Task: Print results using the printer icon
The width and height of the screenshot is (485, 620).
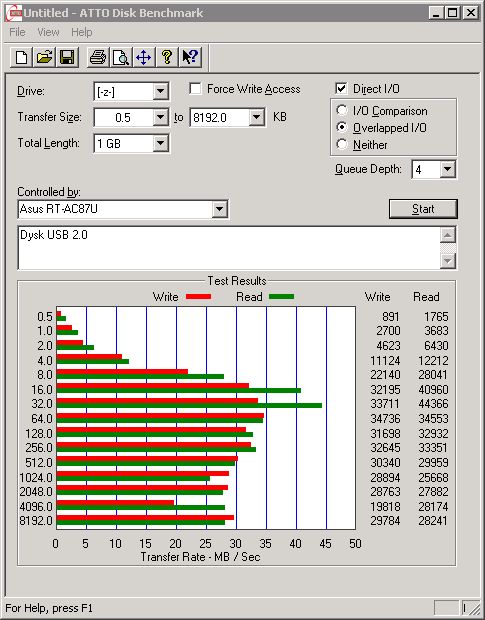Action: click(x=98, y=57)
